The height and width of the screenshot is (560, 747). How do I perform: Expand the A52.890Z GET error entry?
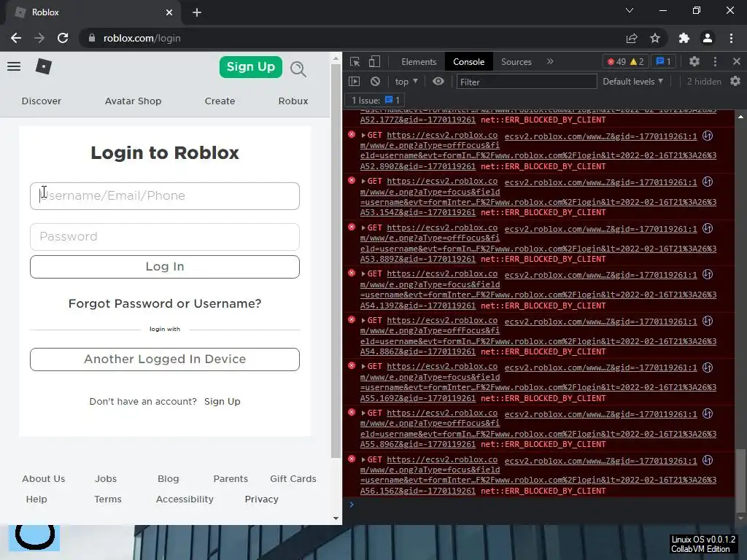coord(363,135)
